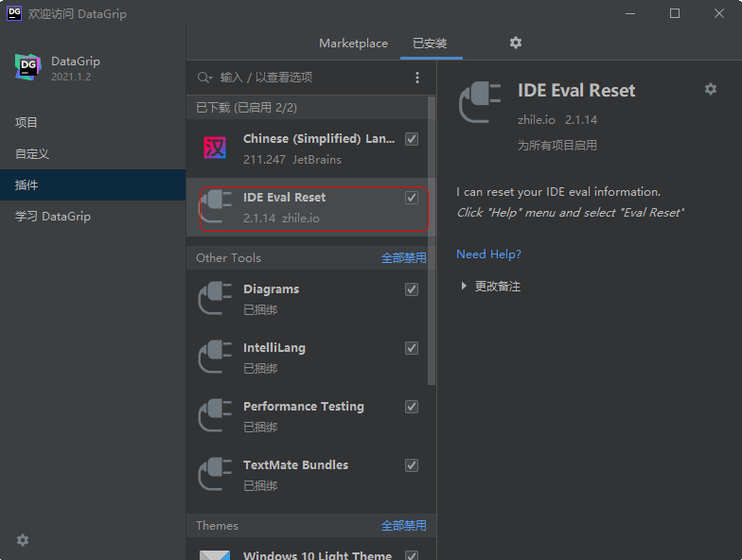
Task: Click the 211.247 JetBrains version text
Action: pyautogui.click(x=291, y=159)
